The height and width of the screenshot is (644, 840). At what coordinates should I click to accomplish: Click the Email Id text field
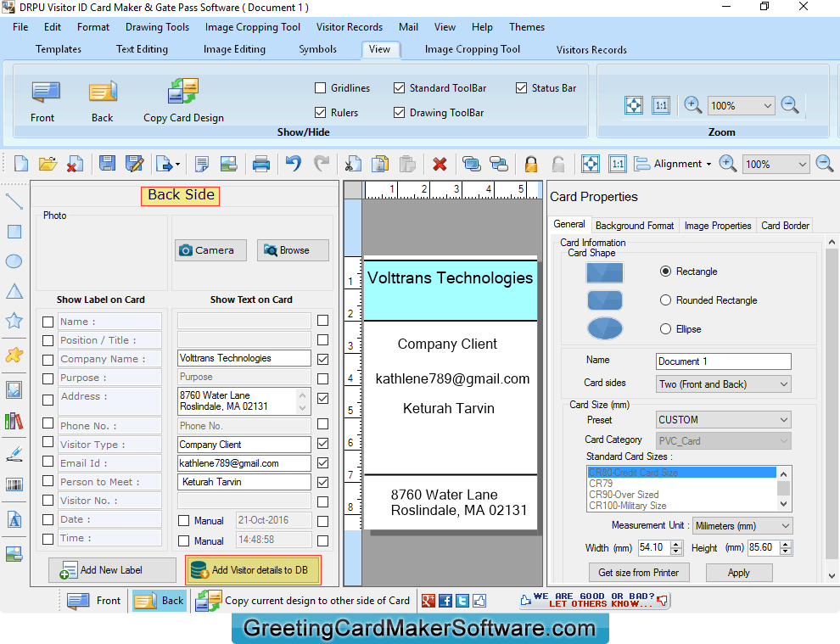(x=244, y=463)
